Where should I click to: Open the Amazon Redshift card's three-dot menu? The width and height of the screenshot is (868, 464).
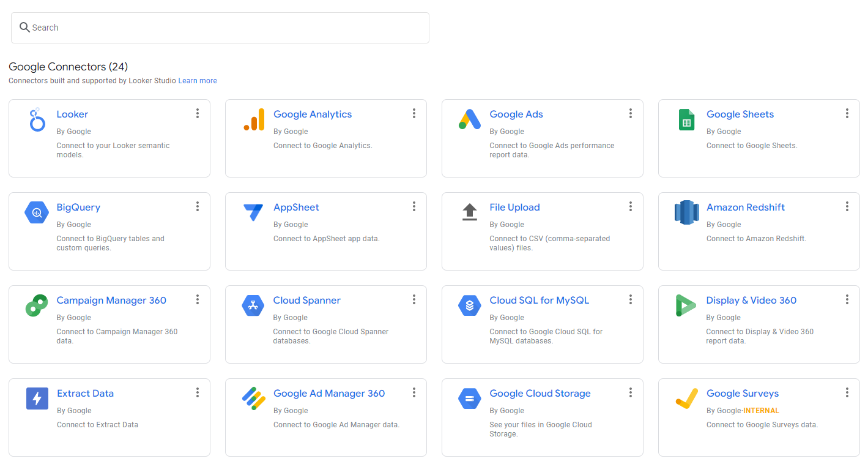click(x=847, y=206)
